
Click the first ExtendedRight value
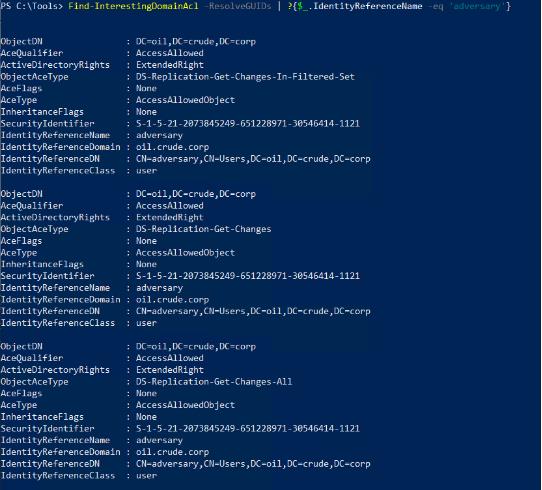click(170, 65)
